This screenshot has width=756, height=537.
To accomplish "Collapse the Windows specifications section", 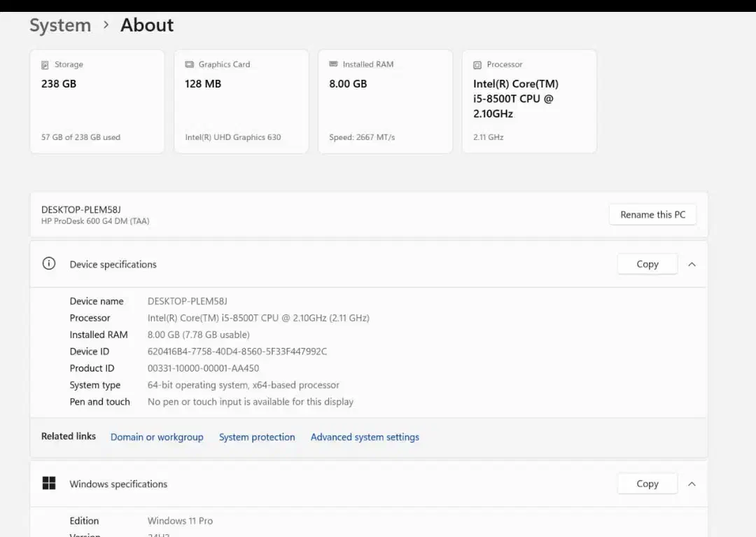I will [x=692, y=484].
